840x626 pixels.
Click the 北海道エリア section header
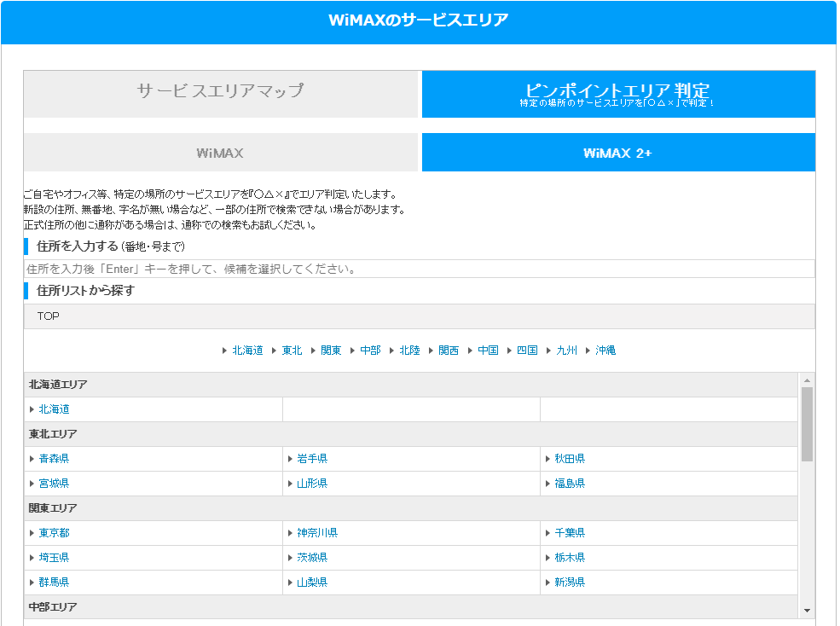411,385
